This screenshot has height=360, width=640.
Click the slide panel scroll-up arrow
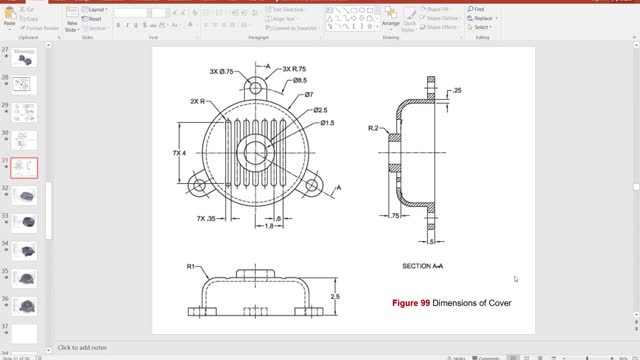48,45
